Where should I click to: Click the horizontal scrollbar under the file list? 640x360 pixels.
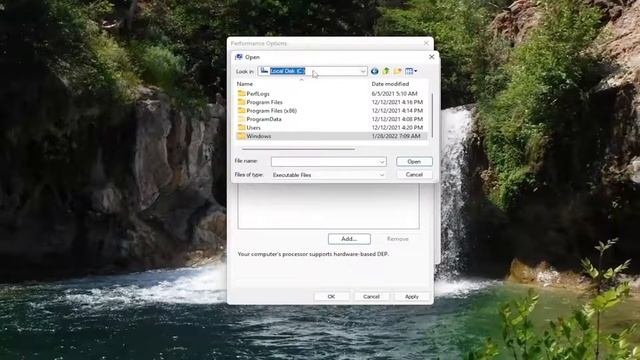tap(298, 149)
